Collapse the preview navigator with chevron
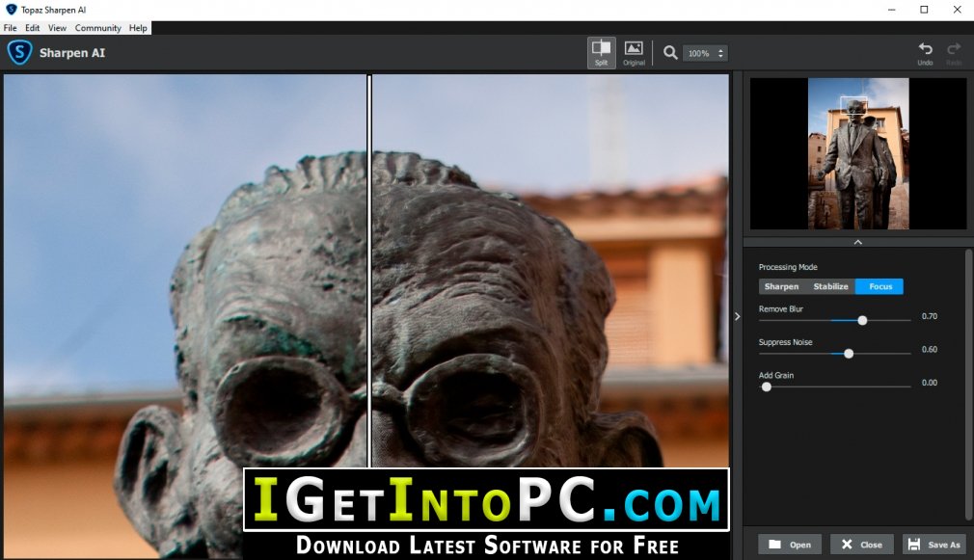The height and width of the screenshot is (560, 974). pos(858,242)
